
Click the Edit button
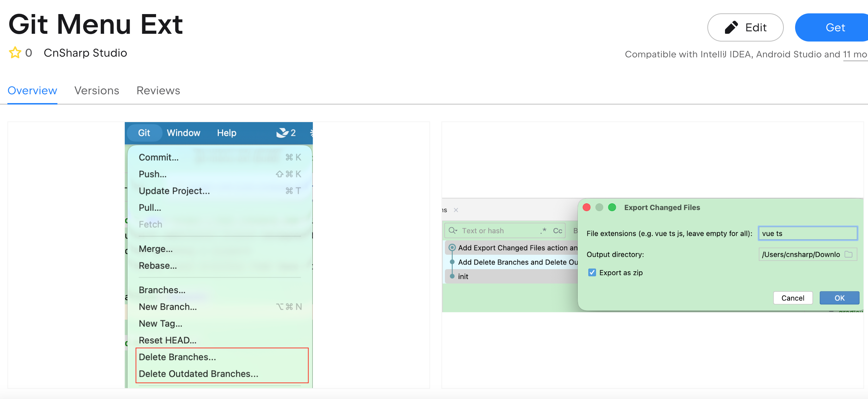click(745, 27)
